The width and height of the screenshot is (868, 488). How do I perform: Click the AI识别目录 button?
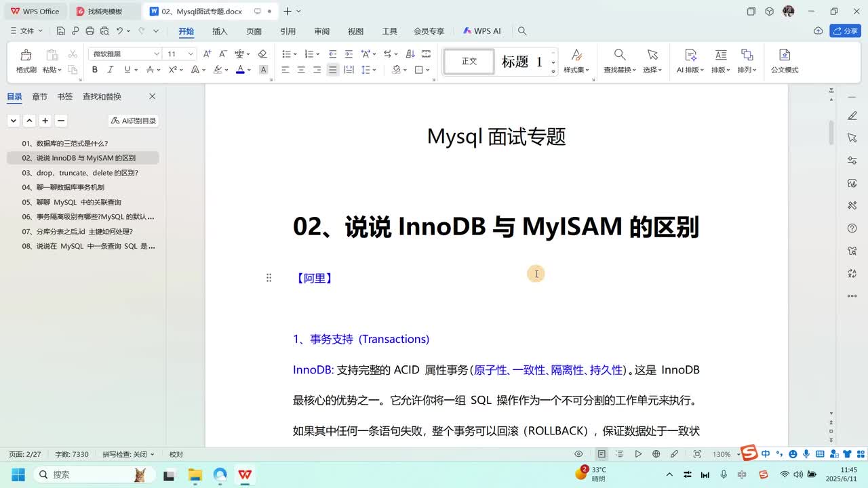click(x=134, y=121)
